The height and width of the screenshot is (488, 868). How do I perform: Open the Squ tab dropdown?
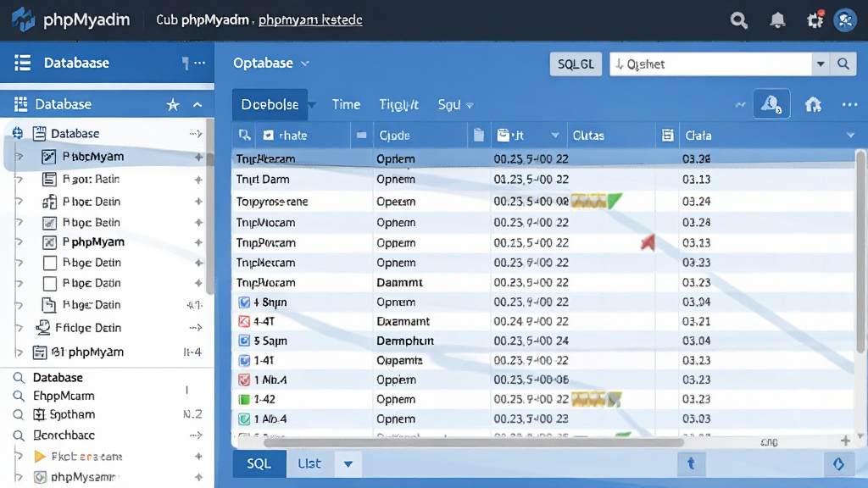pyautogui.click(x=470, y=105)
